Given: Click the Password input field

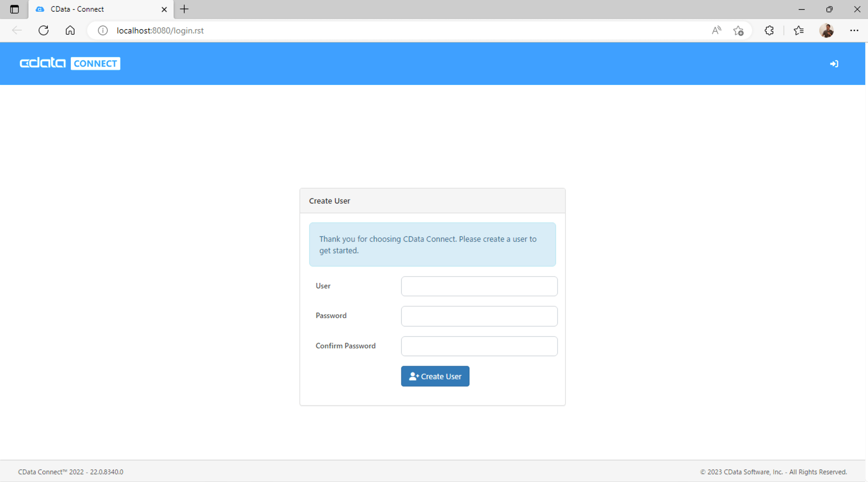Looking at the screenshot, I should [479, 316].
